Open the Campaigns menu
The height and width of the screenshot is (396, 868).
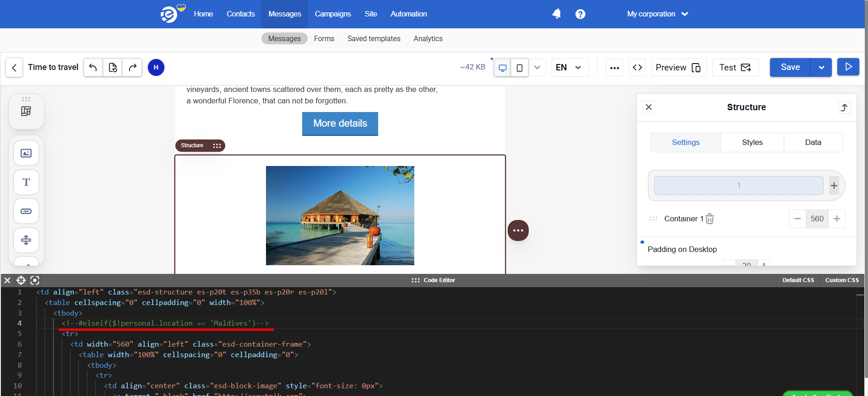(x=333, y=14)
